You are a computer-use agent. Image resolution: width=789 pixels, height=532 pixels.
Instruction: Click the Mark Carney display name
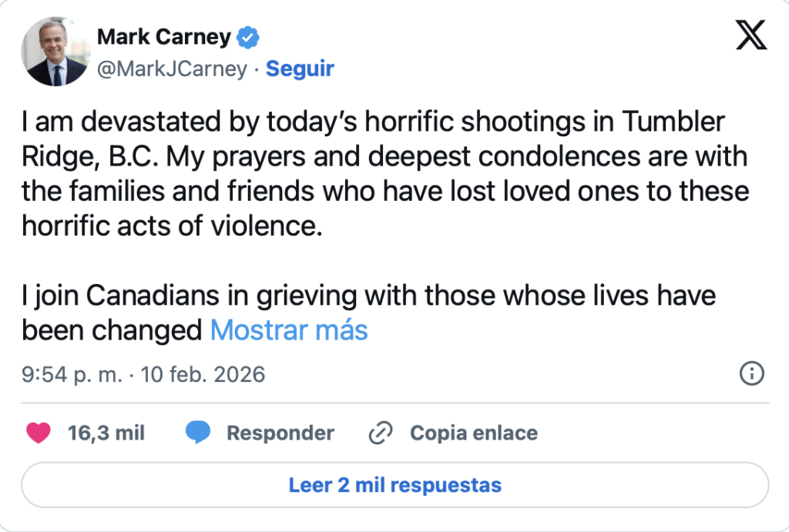[x=164, y=36]
